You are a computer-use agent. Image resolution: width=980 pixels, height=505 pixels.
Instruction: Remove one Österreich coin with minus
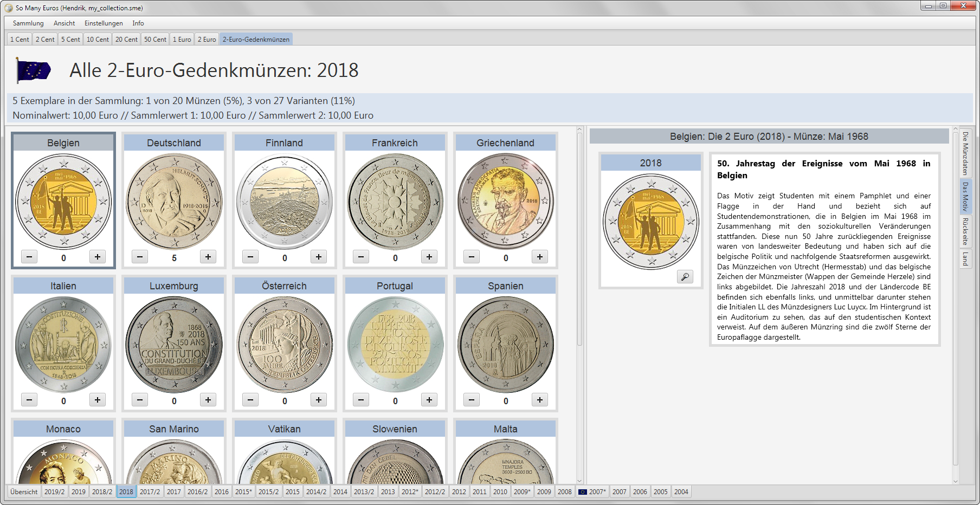point(250,400)
